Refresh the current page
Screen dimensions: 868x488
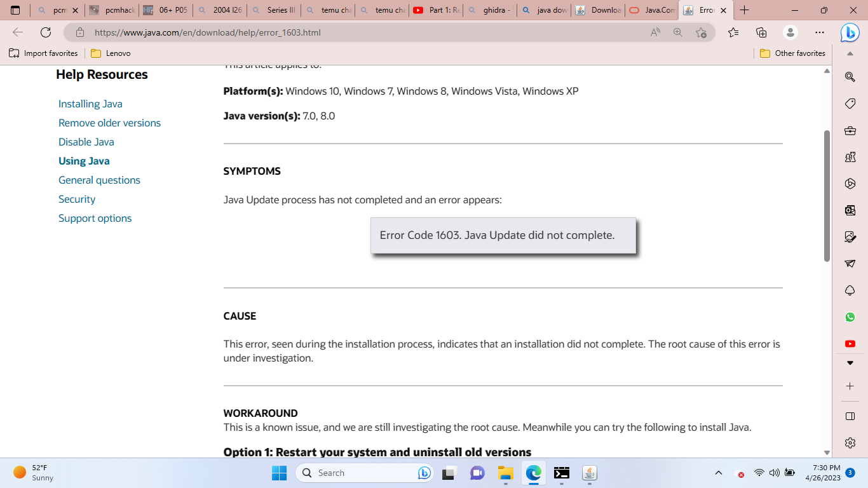click(46, 32)
